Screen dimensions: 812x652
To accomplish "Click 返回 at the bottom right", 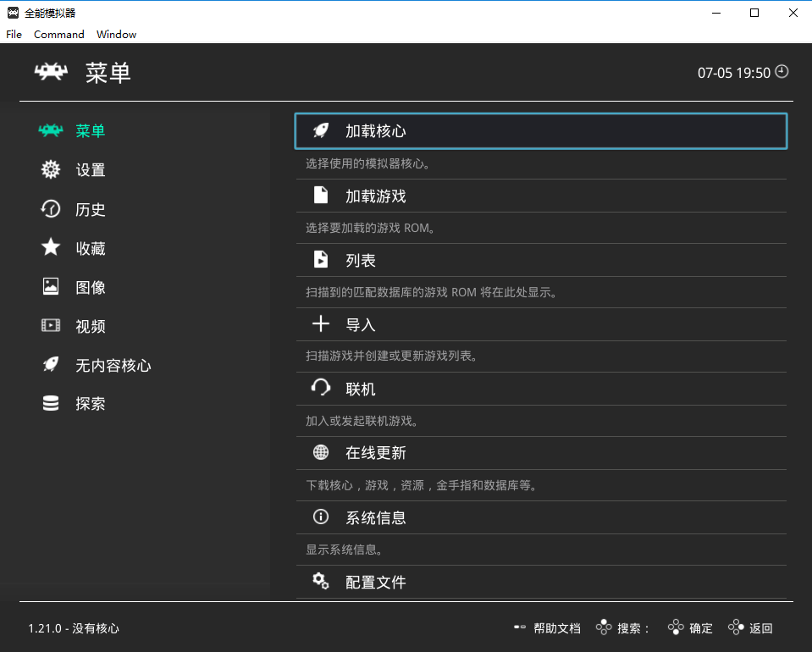I will [761, 628].
